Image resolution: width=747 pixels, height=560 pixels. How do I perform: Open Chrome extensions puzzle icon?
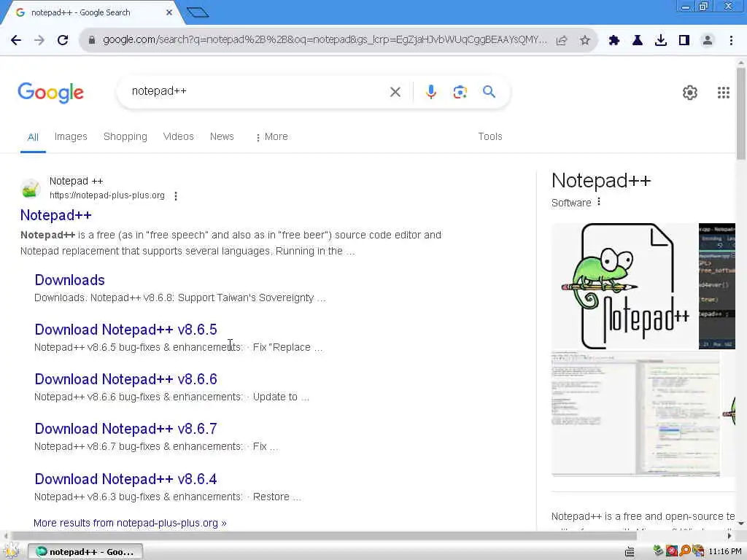coord(614,40)
